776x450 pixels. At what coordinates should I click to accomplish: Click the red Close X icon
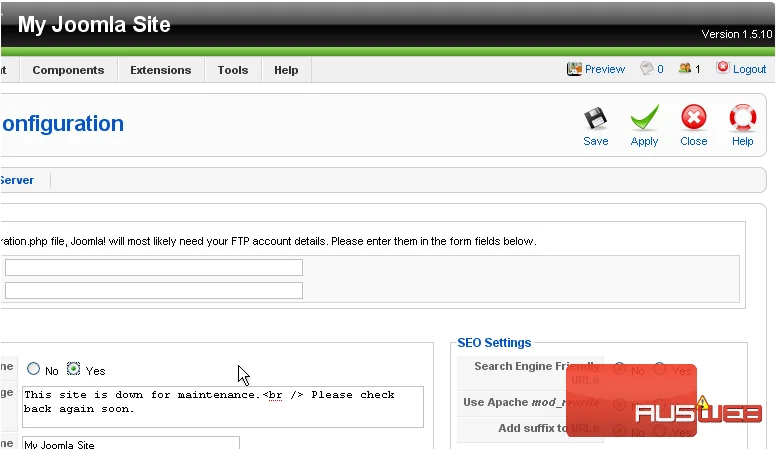(x=693, y=118)
